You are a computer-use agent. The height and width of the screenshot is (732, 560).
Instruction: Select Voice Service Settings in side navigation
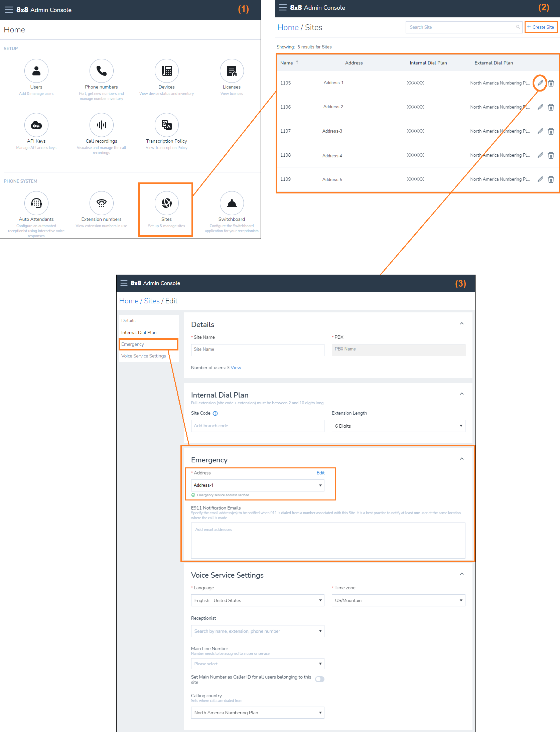coord(143,356)
